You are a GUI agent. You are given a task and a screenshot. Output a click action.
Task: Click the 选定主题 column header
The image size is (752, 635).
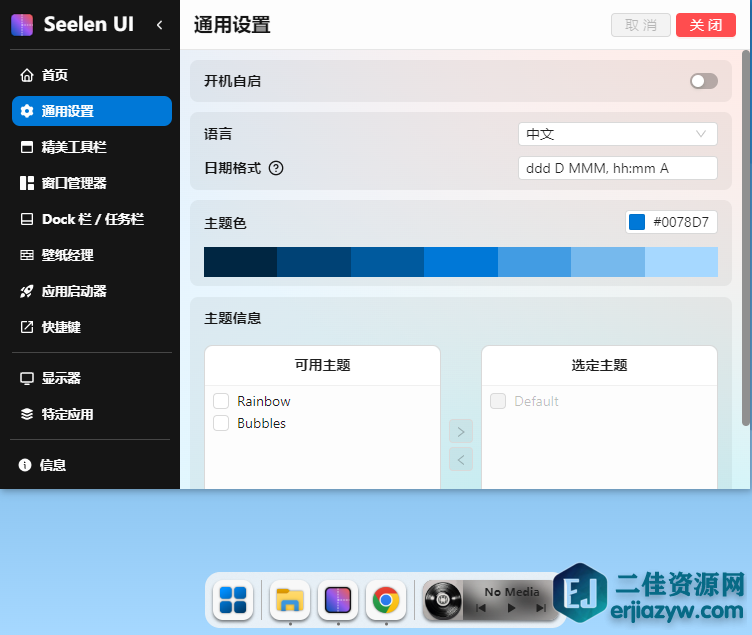(x=599, y=365)
